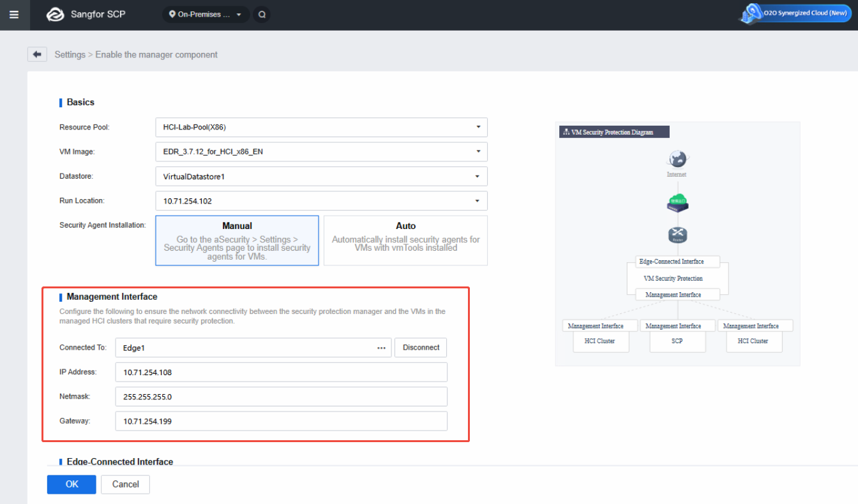Select Auto security agent installation
Image resolution: width=858 pixels, height=504 pixels.
click(x=405, y=241)
